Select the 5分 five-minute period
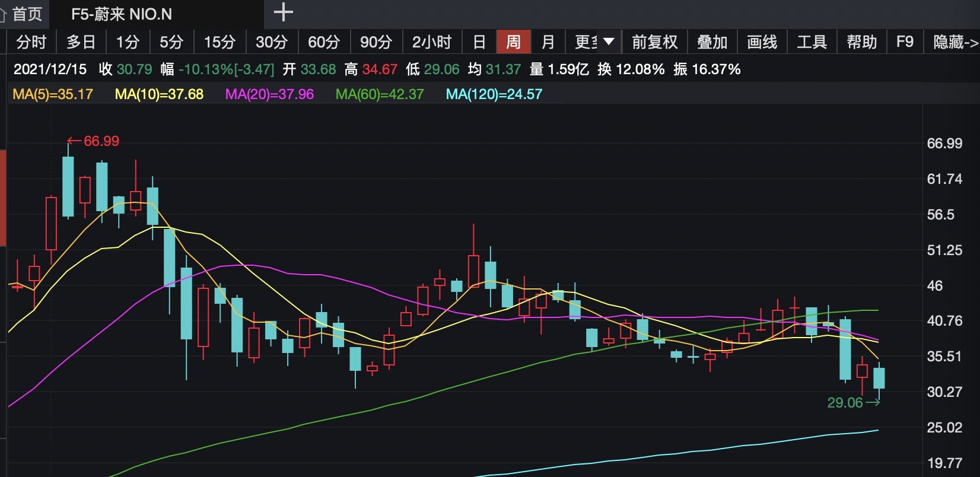 [x=171, y=42]
